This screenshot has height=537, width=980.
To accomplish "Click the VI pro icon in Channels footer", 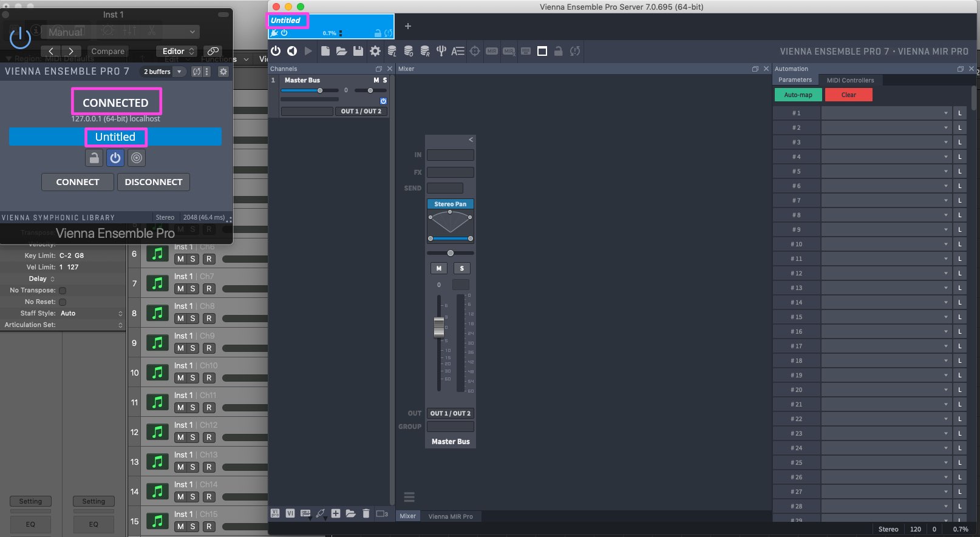I will pyautogui.click(x=275, y=513).
